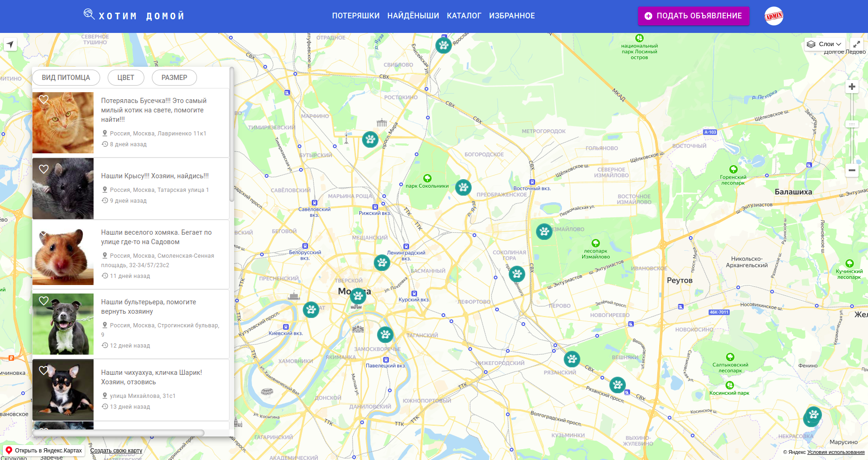Open Нашли Крысу listing title
The width and height of the screenshot is (868, 460).
[155, 176]
